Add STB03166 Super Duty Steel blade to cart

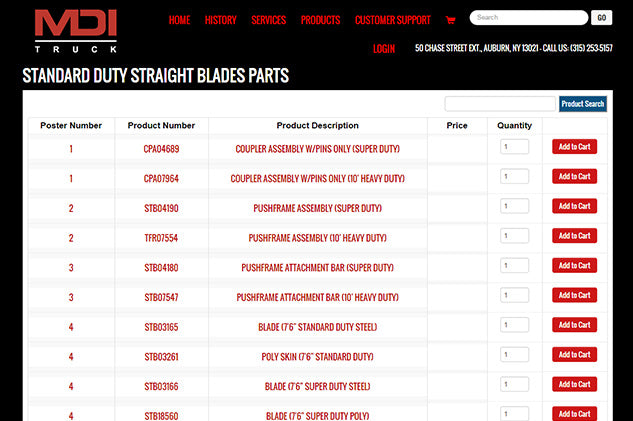(x=574, y=384)
